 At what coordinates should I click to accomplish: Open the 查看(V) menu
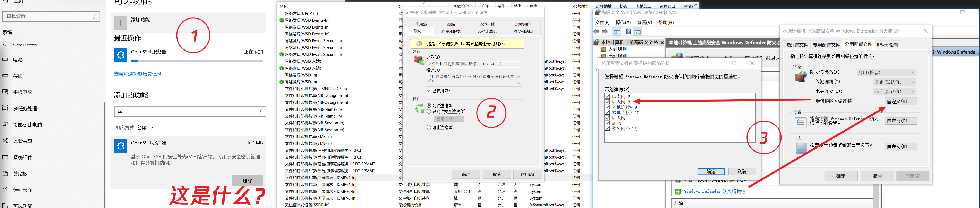coord(645,23)
